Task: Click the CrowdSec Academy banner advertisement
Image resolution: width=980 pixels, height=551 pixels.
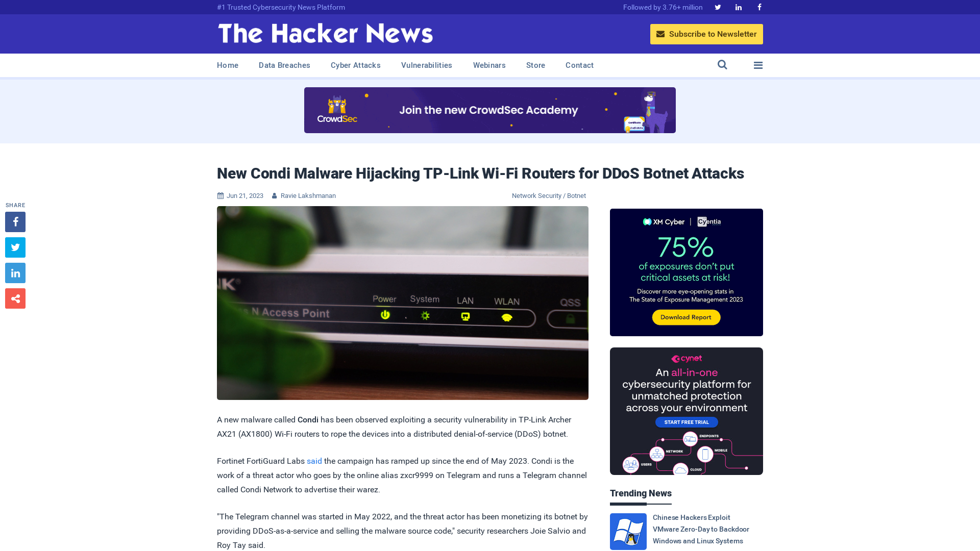Action: tap(489, 110)
